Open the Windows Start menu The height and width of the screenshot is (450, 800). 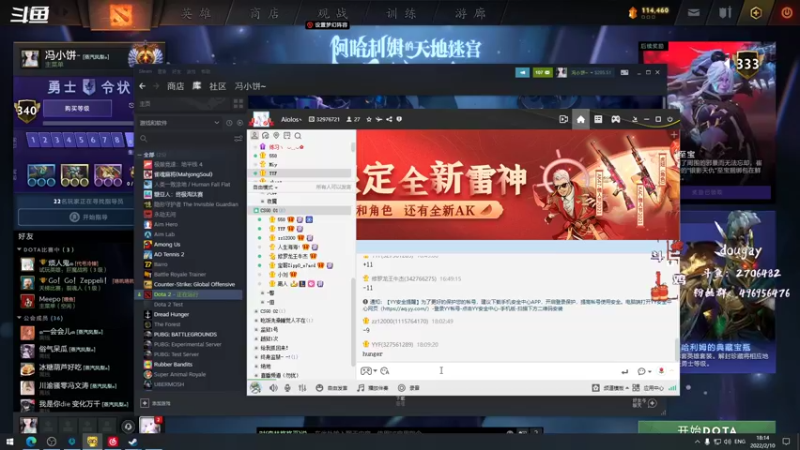click(x=10, y=441)
